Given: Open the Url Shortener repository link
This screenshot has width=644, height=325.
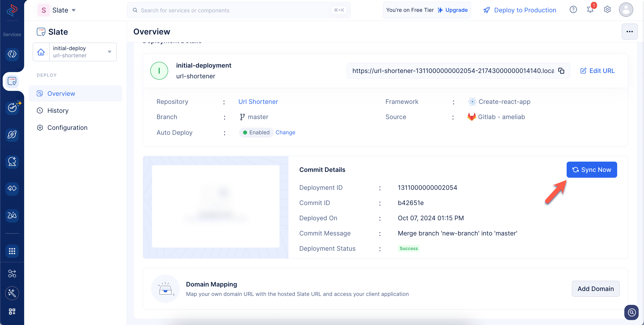Looking at the screenshot, I should (258, 102).
